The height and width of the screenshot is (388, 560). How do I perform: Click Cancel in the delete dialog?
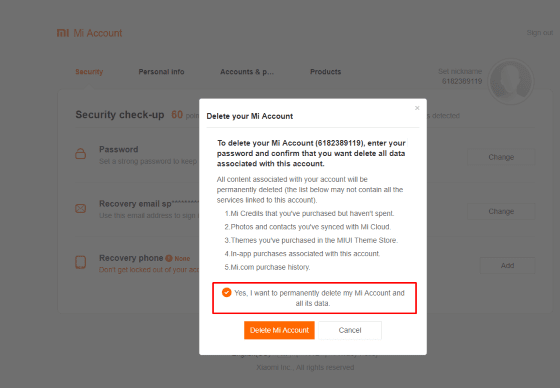point(350,330)
